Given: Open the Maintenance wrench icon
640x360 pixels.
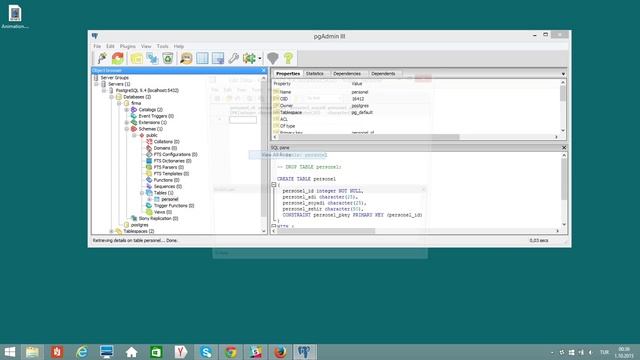Looking at the screenshot, I should click(233, 58).
